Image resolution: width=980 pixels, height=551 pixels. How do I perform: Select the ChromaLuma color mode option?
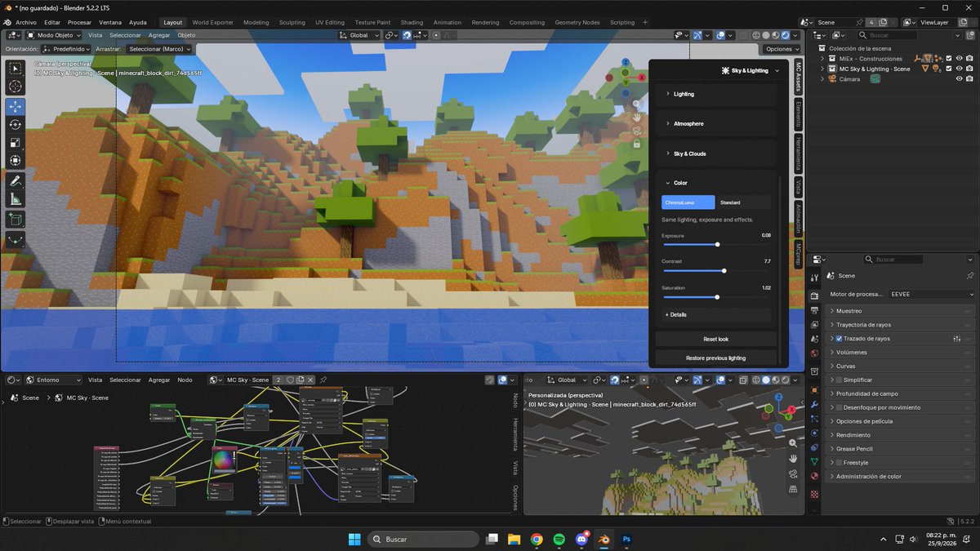(688, 202)
